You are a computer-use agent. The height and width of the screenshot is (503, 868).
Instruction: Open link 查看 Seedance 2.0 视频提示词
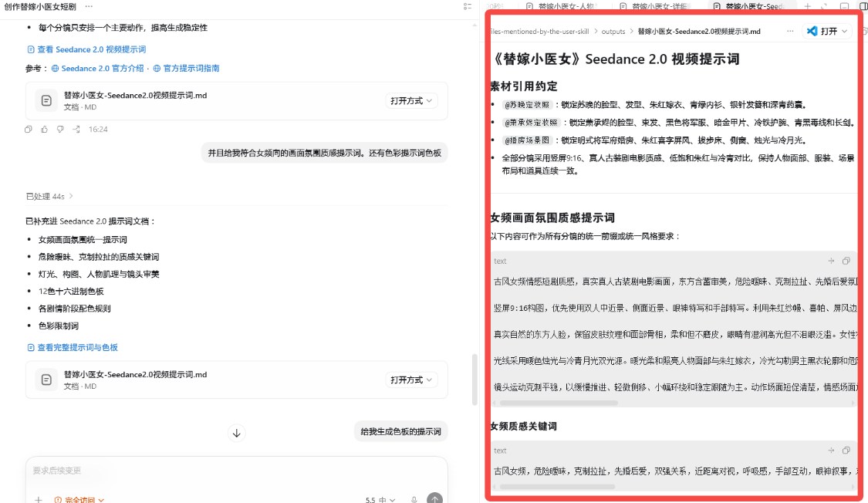pos(86,49)
